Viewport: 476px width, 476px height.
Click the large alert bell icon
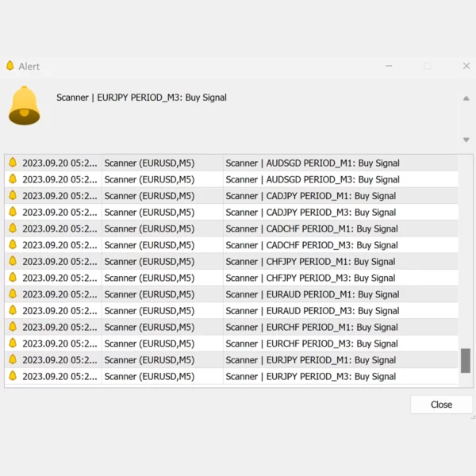click(x=24, y=106)
